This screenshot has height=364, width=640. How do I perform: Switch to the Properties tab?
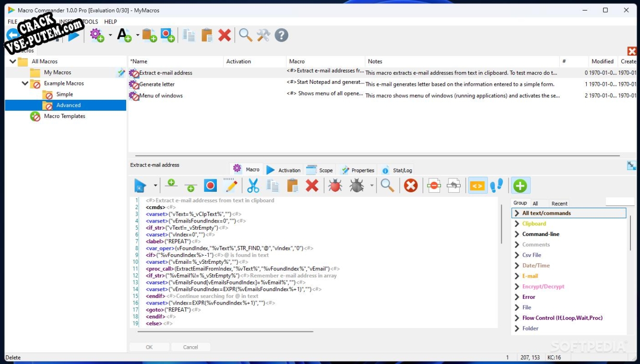pos(357,170)
